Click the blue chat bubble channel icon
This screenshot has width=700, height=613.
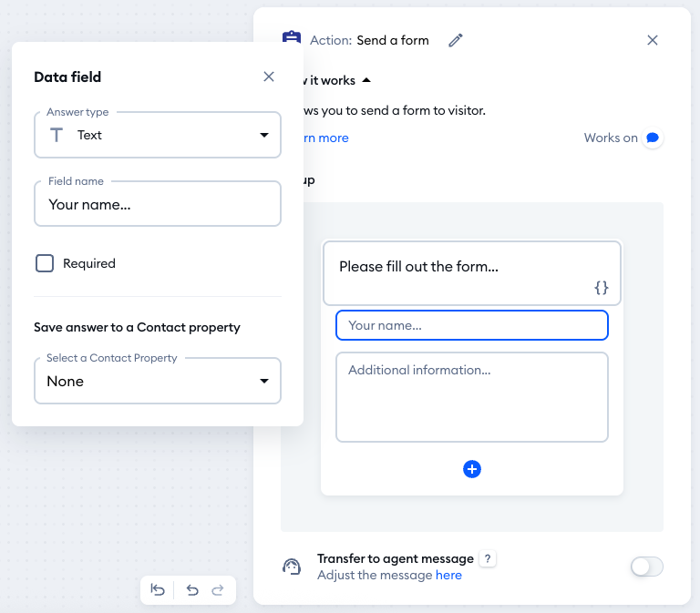click(652, 138)
